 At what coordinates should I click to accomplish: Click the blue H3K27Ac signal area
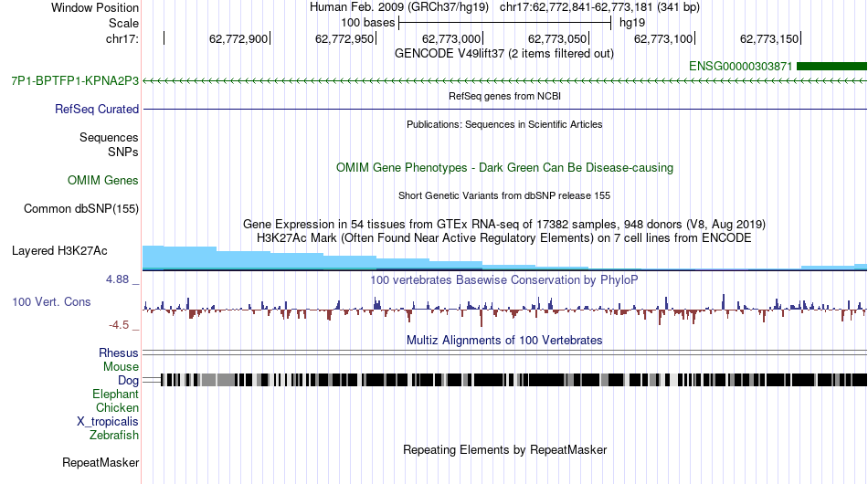coord(504,258)
